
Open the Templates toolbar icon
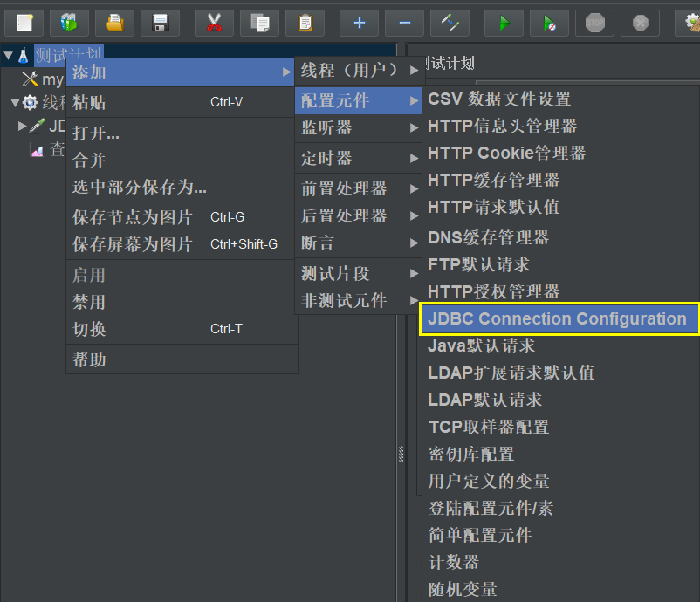click(x=69, y=23)
